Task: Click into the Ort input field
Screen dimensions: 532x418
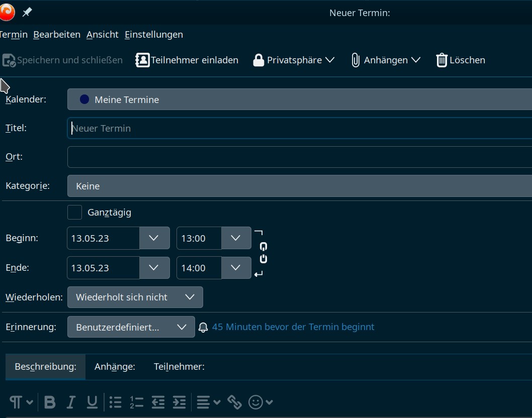Action: [x=299, y=157]
